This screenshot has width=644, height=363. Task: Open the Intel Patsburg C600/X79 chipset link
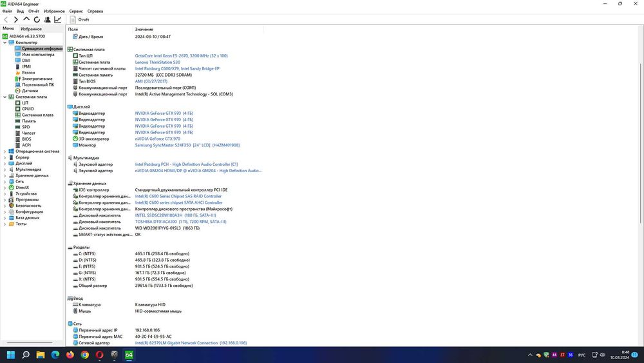177,68
